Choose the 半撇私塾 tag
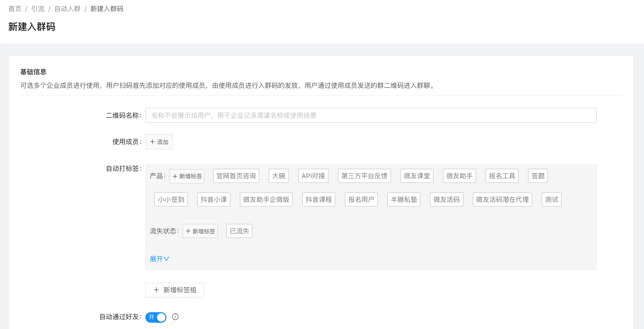The image size is (644, 329). tap(404, 199)
